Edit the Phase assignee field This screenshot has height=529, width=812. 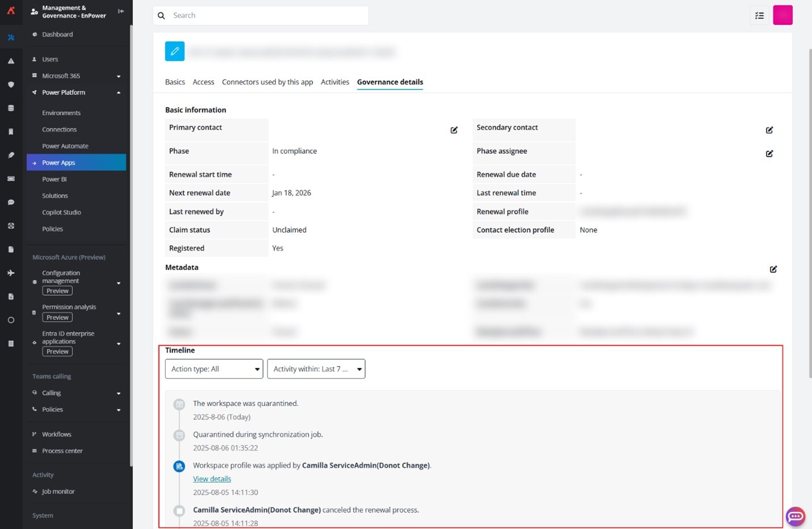point(769,154)
